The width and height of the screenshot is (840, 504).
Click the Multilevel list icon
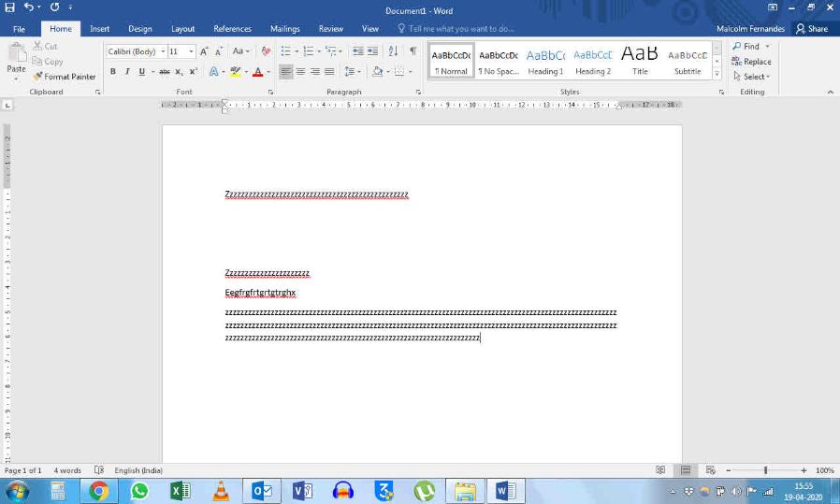tap(331, 50)
